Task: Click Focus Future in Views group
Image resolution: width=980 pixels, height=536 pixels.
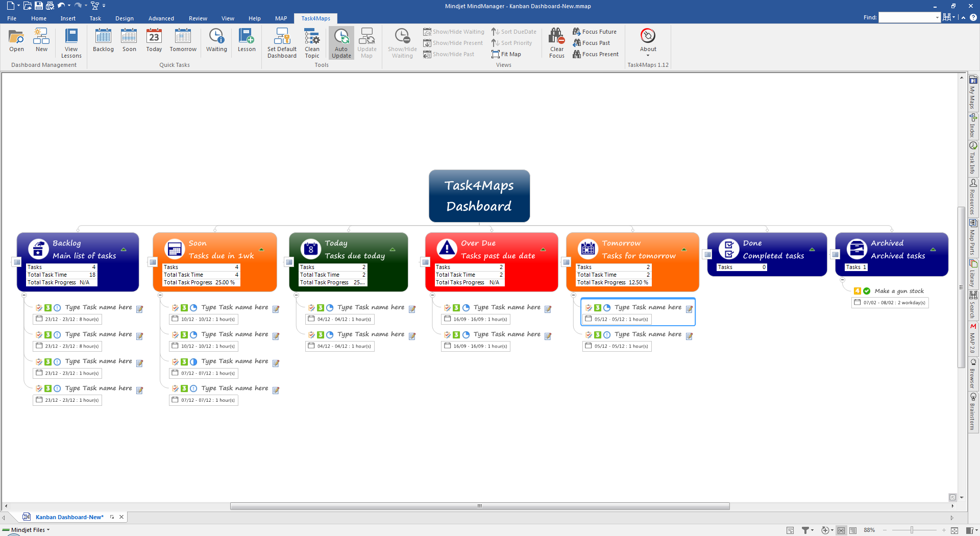Action: click(595, 32)
